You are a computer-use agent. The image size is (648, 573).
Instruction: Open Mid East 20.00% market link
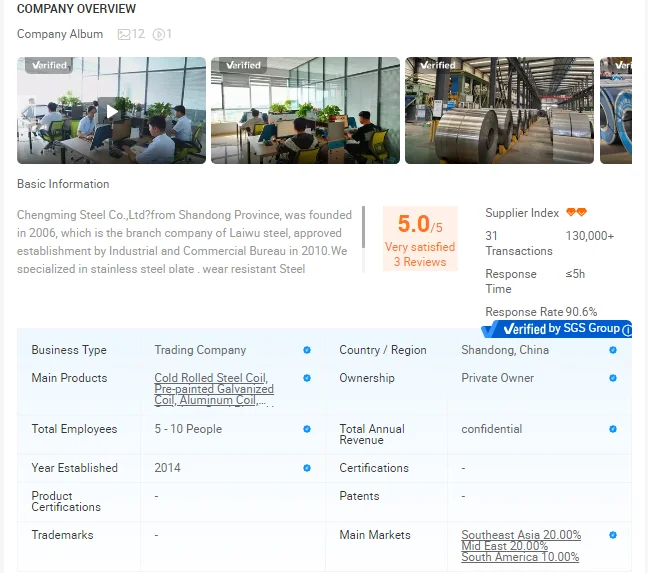[505, 546]
